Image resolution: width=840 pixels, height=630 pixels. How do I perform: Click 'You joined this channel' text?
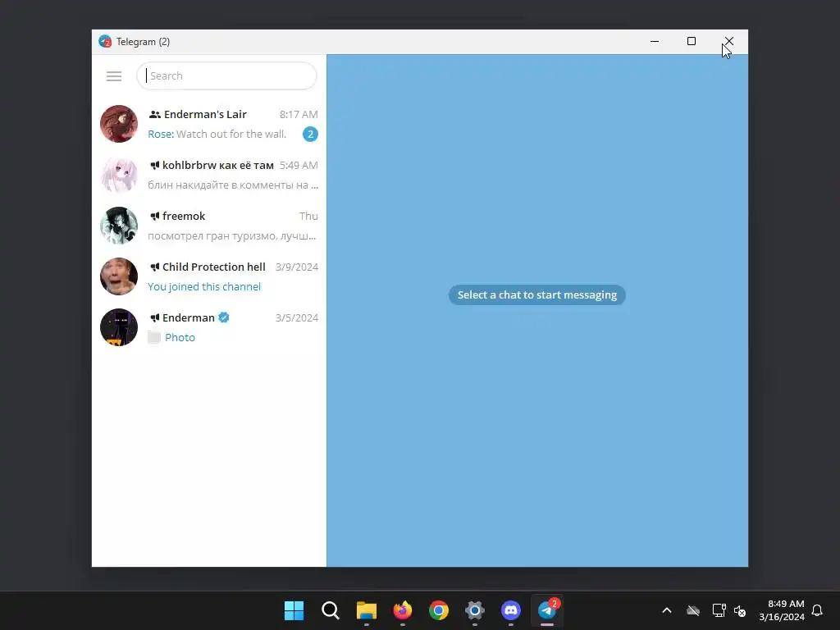coord(204,286)
